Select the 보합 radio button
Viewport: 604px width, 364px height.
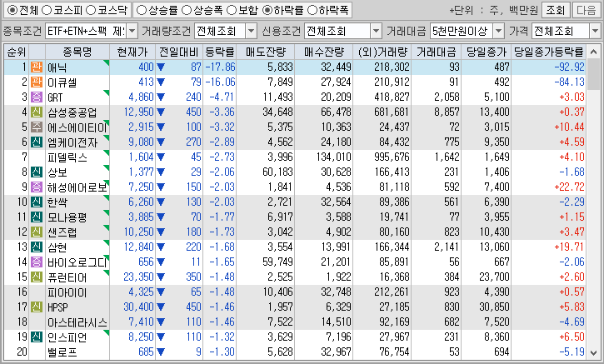click(x=232, y=10)
